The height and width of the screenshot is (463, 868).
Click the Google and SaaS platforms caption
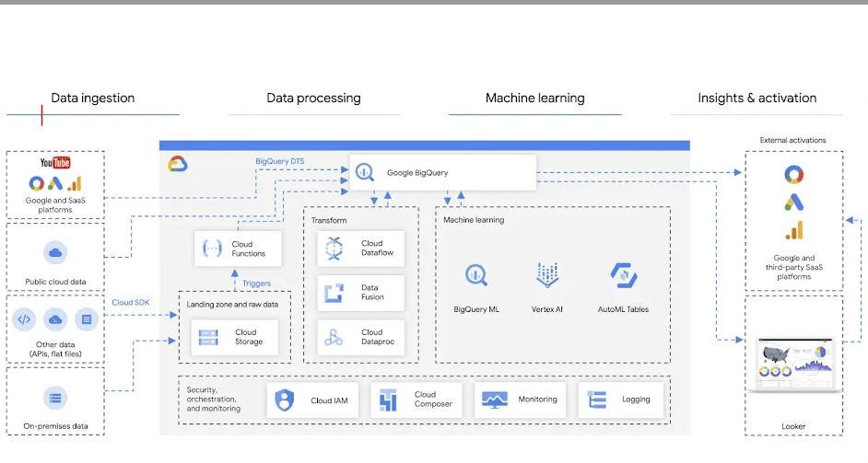(x=55, y=204)
